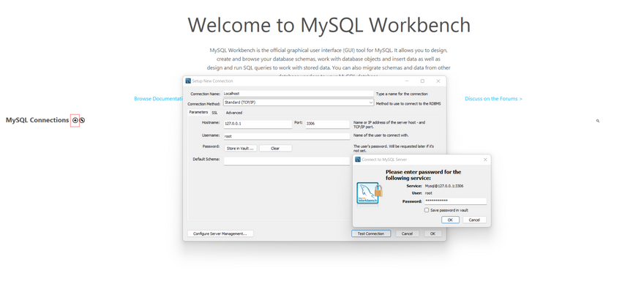
Task: Click inside the Password input field
Action: (454, 201)
